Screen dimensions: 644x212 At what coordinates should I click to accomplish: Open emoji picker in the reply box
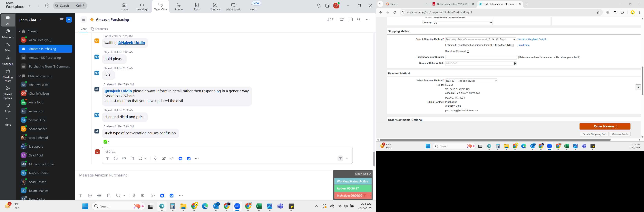point(116,158)
